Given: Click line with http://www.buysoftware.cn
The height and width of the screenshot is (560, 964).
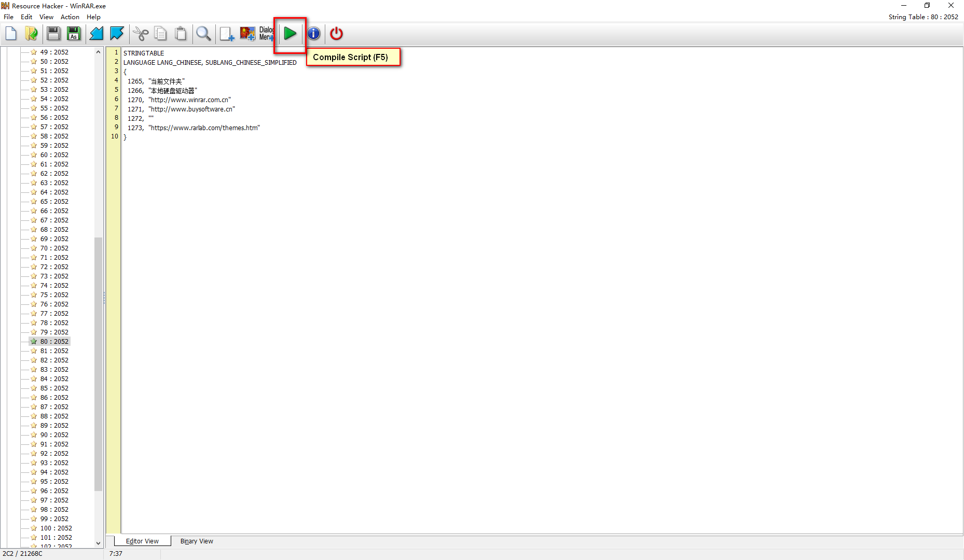Looking at the screenshot, I should pos(182,109).
